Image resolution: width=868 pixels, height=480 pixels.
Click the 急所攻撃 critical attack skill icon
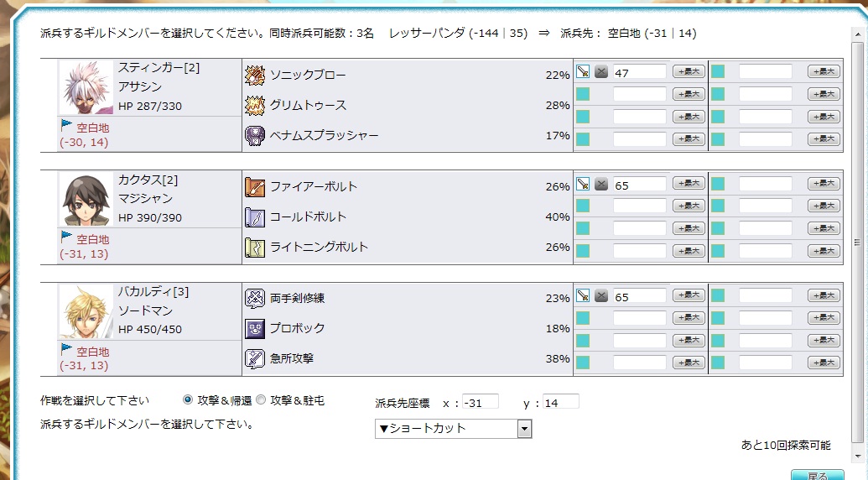pos(255,358)
